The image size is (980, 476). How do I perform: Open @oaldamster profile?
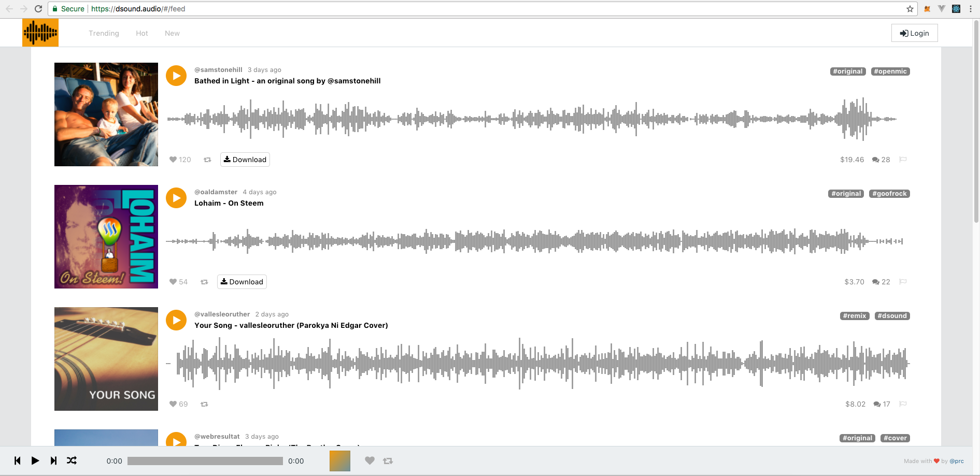[x=216, y=192]
